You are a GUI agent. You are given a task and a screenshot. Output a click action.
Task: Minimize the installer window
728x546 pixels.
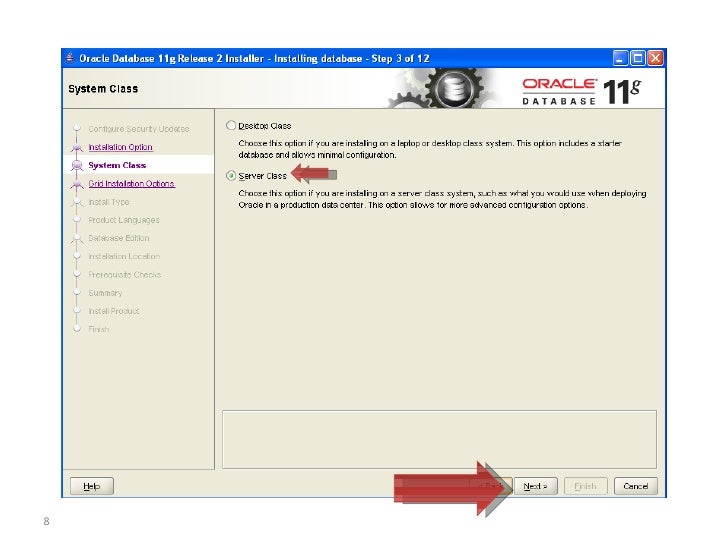(x=620, y=58)
